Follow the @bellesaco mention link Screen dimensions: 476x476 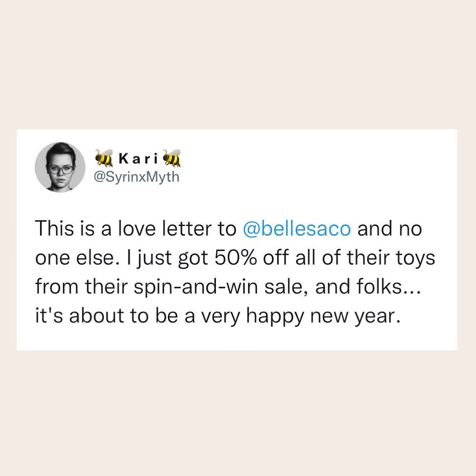tap(297, 229)
